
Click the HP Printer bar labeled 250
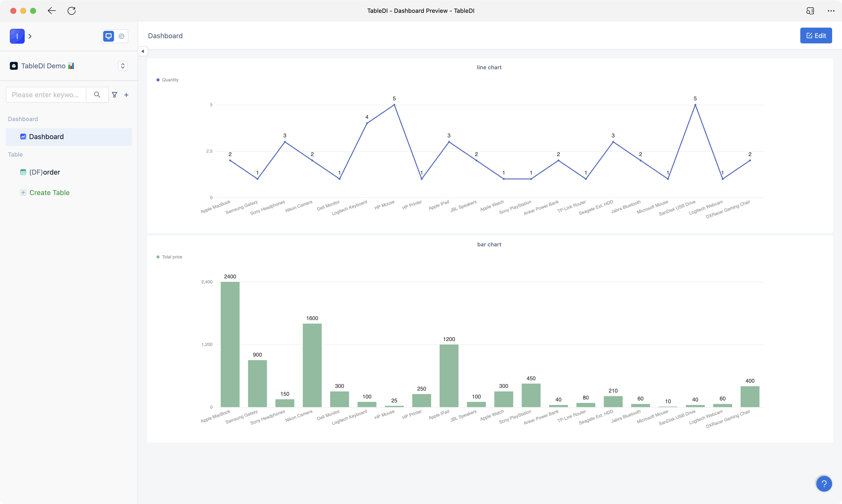(421, 401)
